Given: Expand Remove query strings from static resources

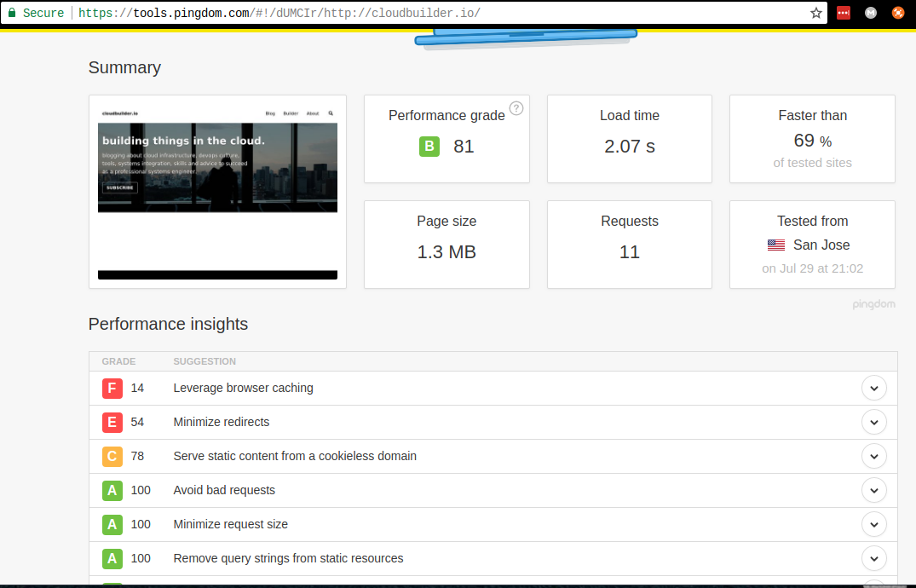Looking at the screenshot, I should click(874, 558).
